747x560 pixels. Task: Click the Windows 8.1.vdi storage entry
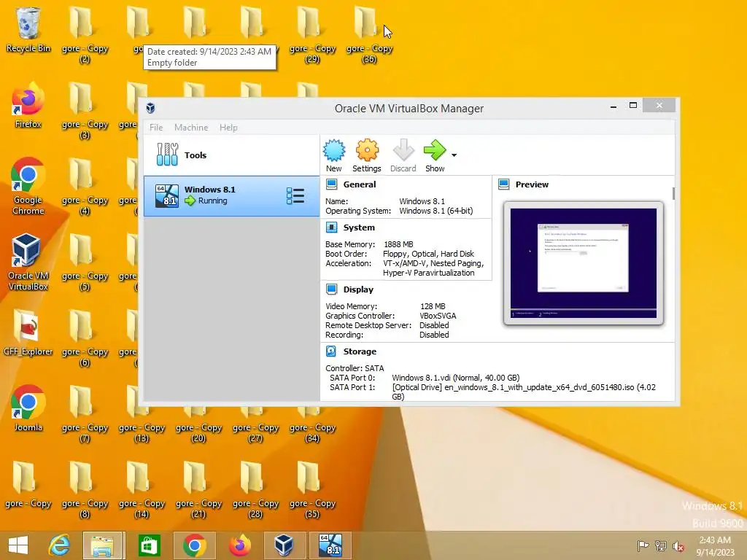pos(455,378)
